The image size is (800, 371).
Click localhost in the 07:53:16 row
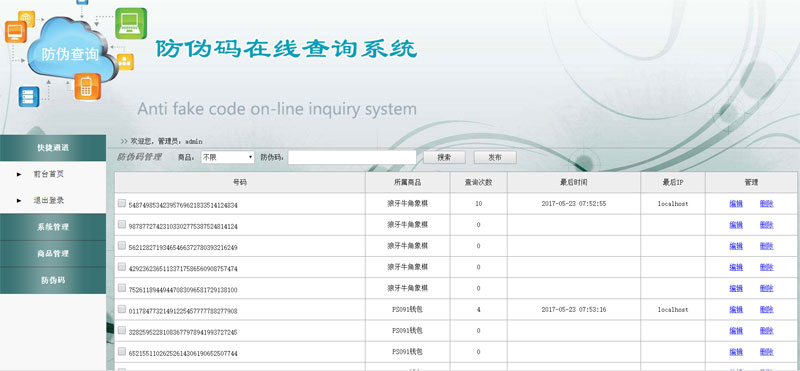[673, 310]
